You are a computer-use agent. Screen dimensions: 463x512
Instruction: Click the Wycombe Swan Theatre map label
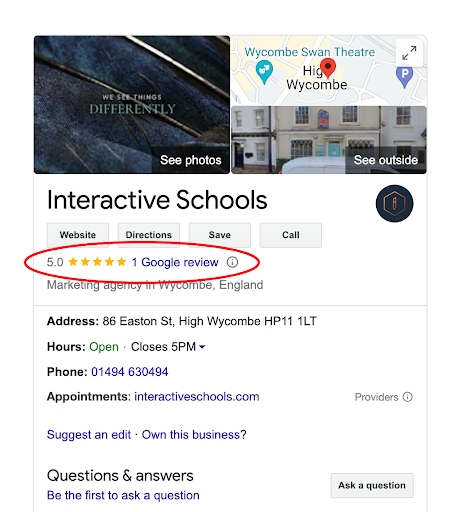tap(310, 52)
